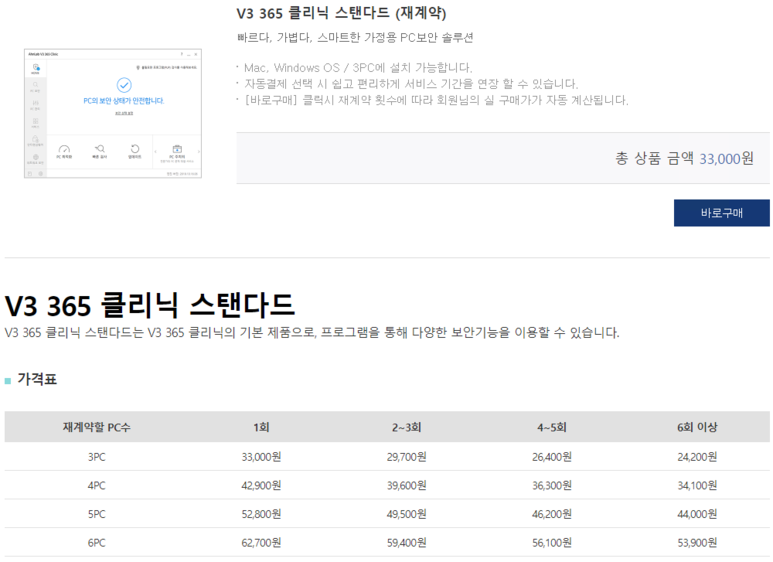Click the 재계약할 PC수 column header
The width and height of the screenshot is (773, 562).
click(97, 427)
